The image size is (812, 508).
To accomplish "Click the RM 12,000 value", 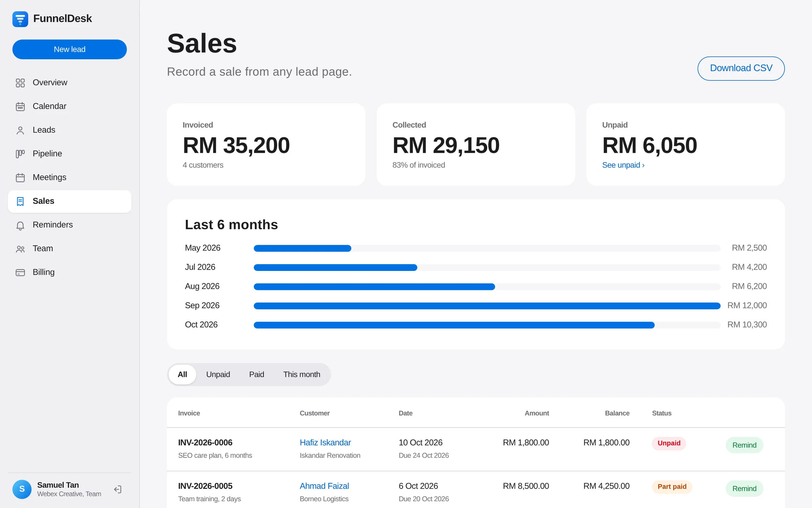I will click(747, 305).
